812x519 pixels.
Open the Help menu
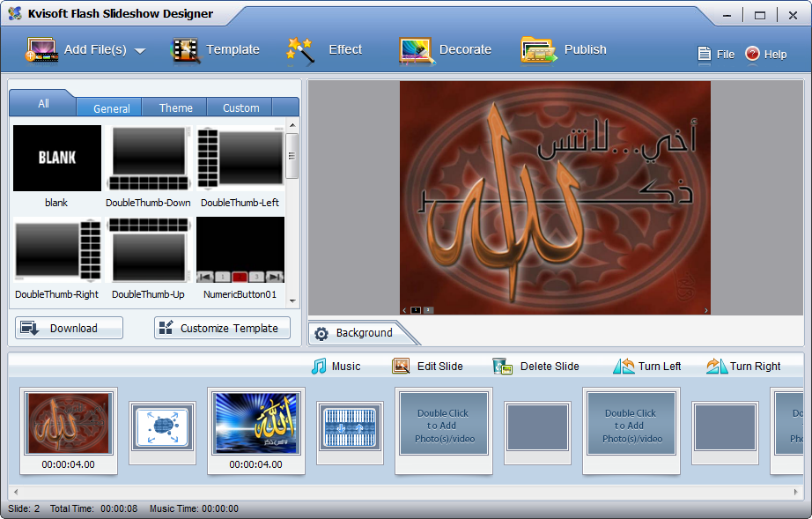766,54
